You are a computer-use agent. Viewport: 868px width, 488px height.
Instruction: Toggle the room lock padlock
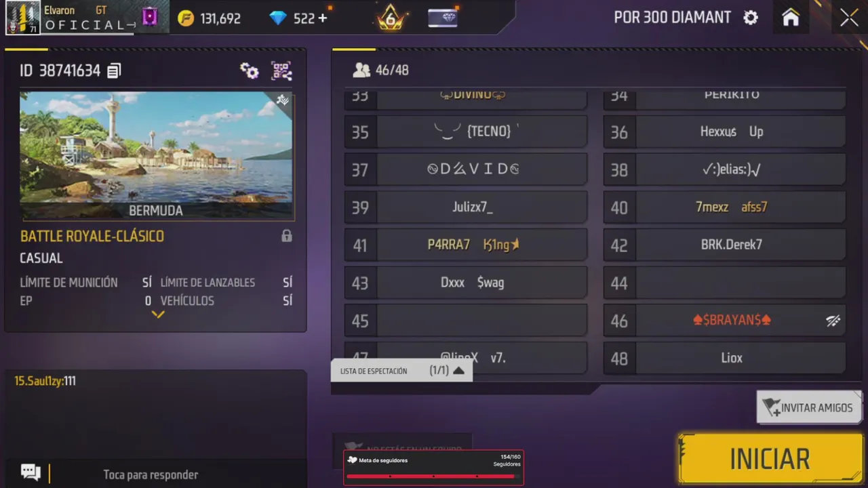287,236
